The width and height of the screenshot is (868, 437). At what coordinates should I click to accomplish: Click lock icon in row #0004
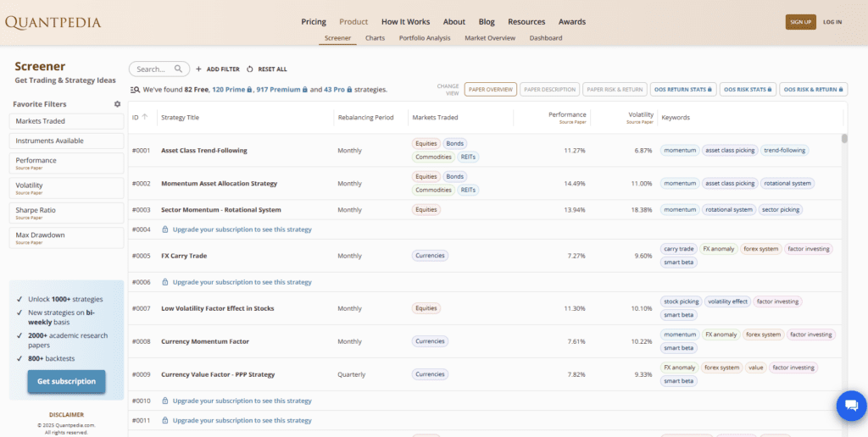coord(165,229)
